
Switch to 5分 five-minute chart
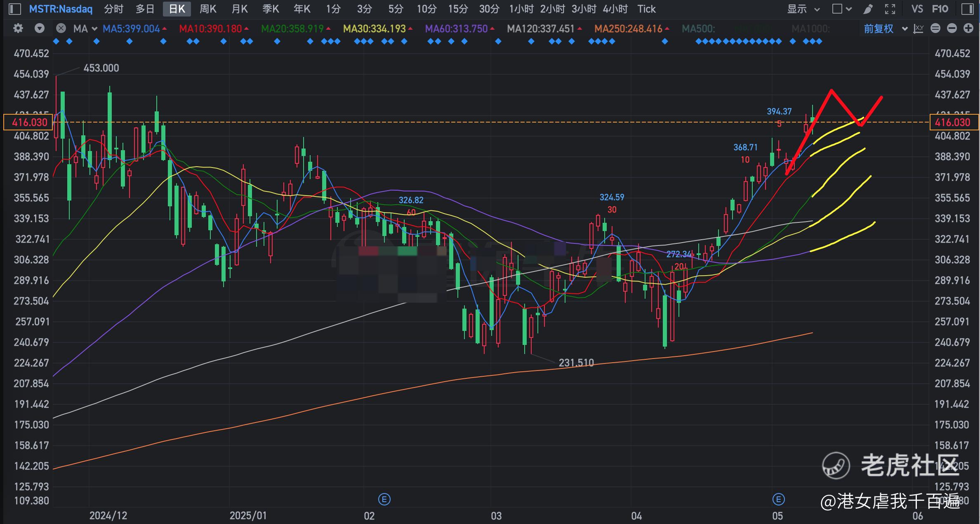tap(396, 9)
